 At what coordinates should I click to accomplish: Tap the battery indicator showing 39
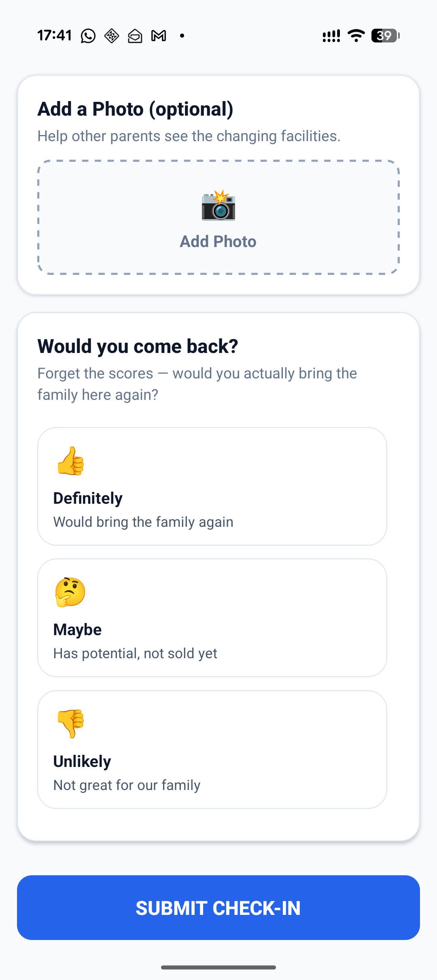pos(384,36)
